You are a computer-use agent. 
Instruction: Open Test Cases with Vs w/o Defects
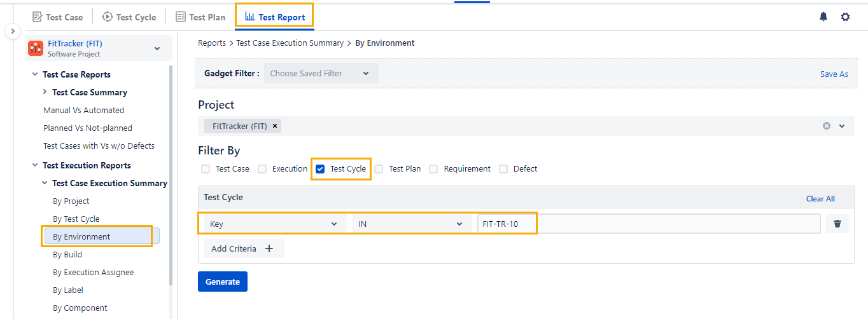click(99, 146)
